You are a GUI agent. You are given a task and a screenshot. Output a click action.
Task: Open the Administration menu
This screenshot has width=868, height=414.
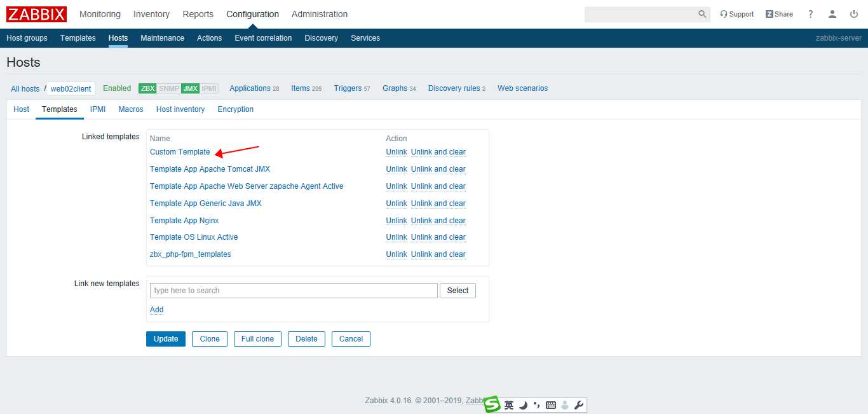(x=320, y=14)
